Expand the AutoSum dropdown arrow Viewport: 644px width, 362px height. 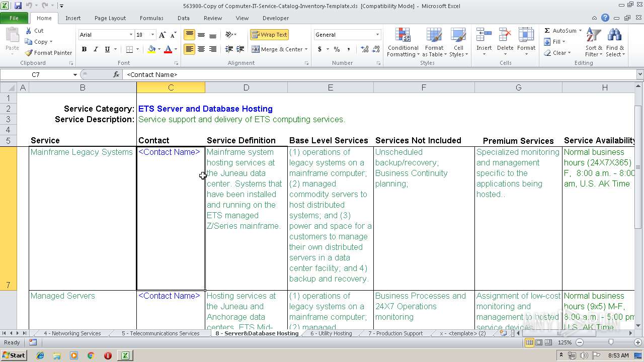[581, 31]
